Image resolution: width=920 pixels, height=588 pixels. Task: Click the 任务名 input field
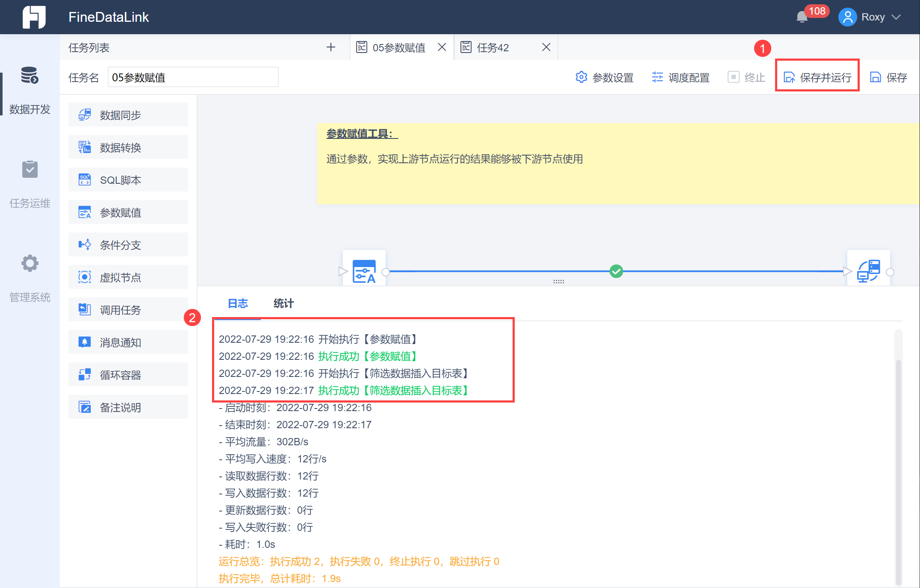[193, 77]
